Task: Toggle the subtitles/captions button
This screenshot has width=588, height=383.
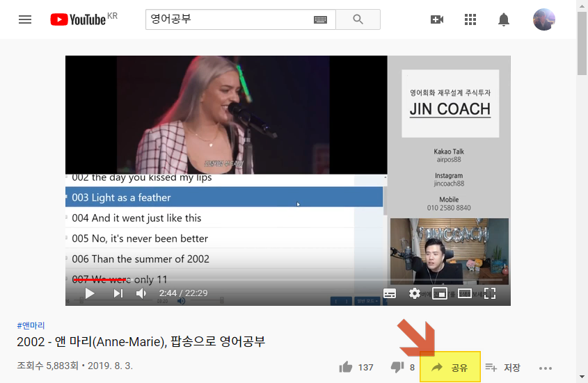Action: (390, 293)
